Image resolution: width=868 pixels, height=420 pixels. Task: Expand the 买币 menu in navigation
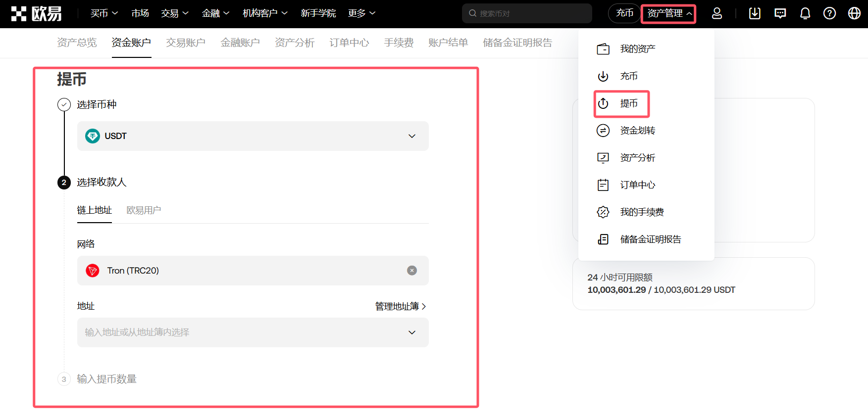(x=104, y=13)
